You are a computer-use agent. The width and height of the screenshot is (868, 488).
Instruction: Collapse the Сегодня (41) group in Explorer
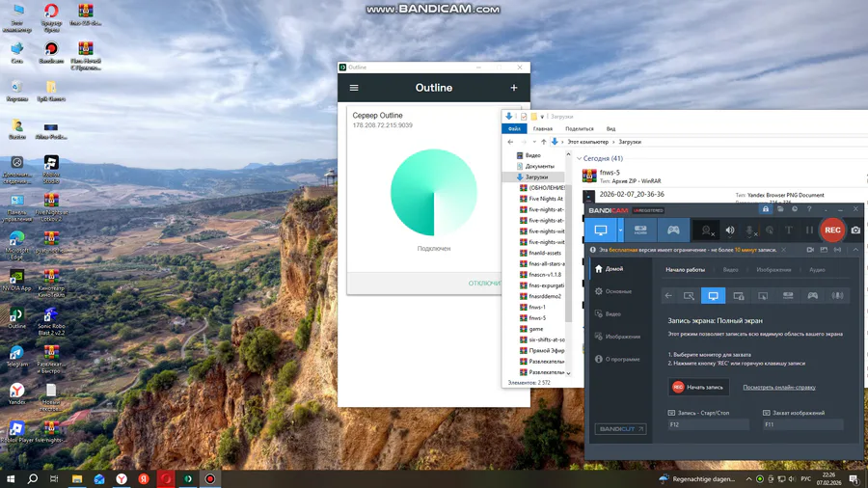pyautogui.click(x=579, y=159)
